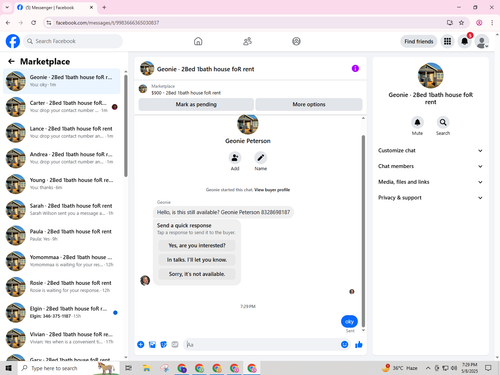The height and width of the screenshot is (375, 500).
Task: Open Rosie conversation in list
Action: click(x=62, y=286)
